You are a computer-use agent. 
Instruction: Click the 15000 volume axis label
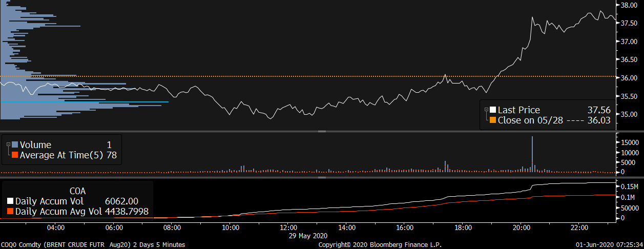click(629, 142)
